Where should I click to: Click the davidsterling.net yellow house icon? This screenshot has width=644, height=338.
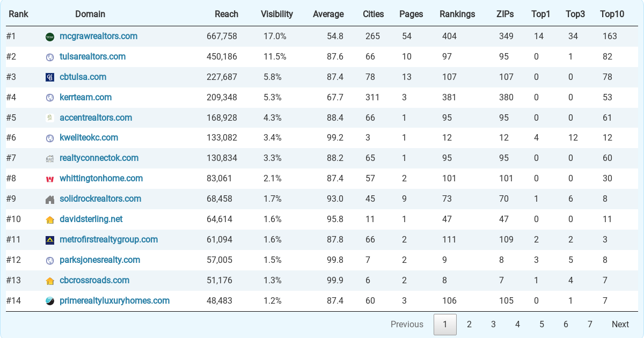click(x=50, y=220)
